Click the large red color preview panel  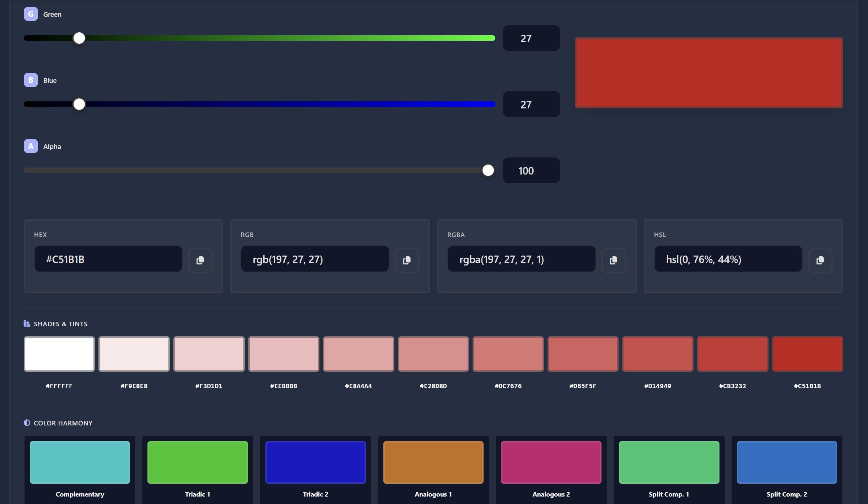point(708,72)
